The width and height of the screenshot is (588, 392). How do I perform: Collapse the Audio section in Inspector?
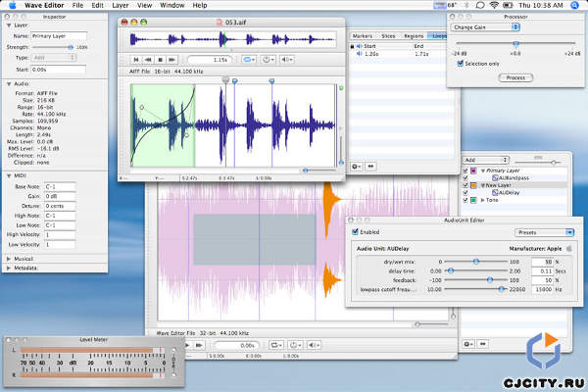click(9, 84)
